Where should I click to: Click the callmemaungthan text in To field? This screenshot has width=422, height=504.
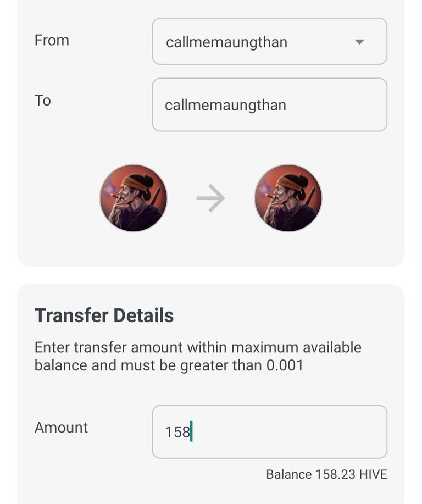click(x=225, y=105)
